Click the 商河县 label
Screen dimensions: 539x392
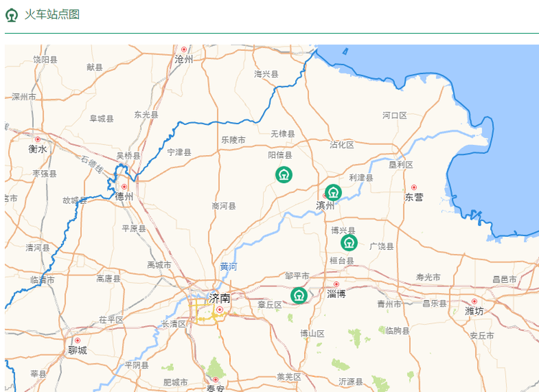pos(224,206)
